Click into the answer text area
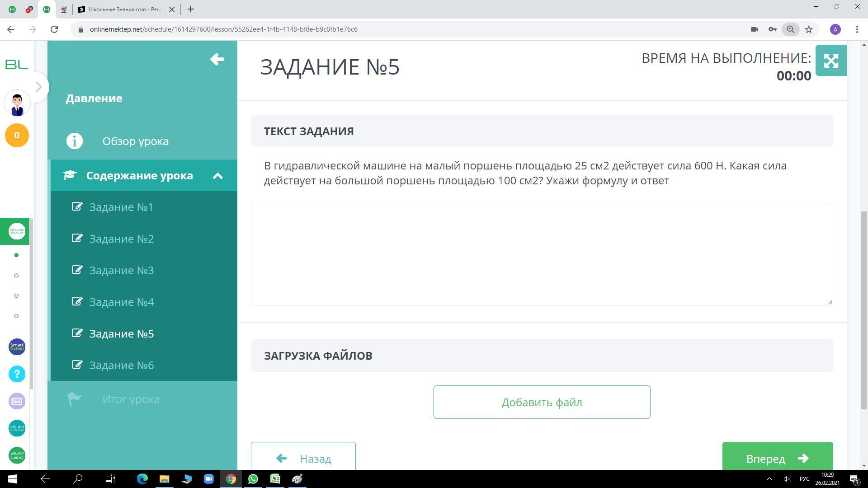 (x=542, y=254)
